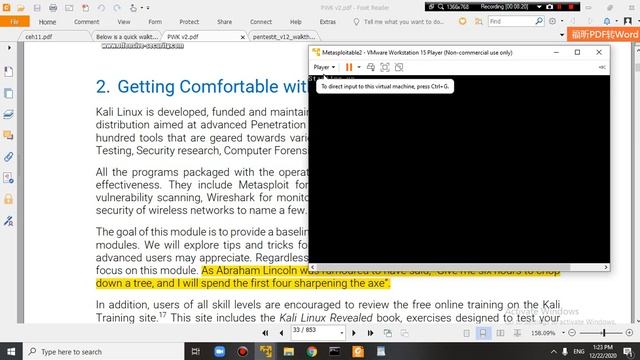640x360 pixels.
Task: Open the document tab list dropdown arrow
Action: tap(562, 35)
